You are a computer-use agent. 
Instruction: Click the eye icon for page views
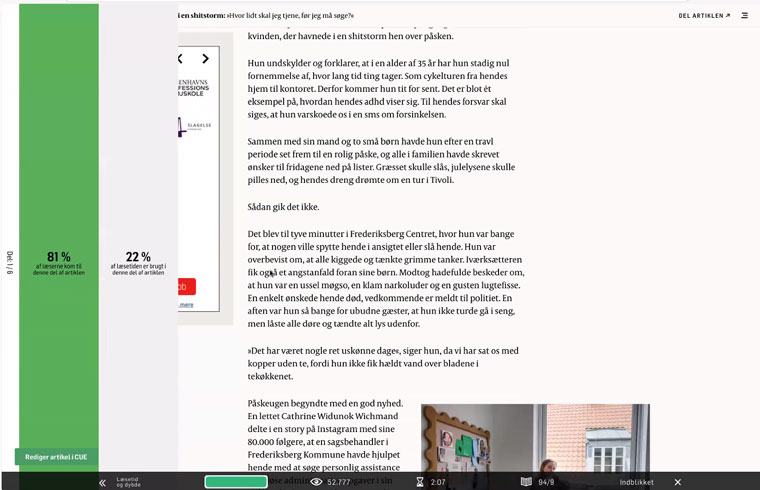coord(316,482)
